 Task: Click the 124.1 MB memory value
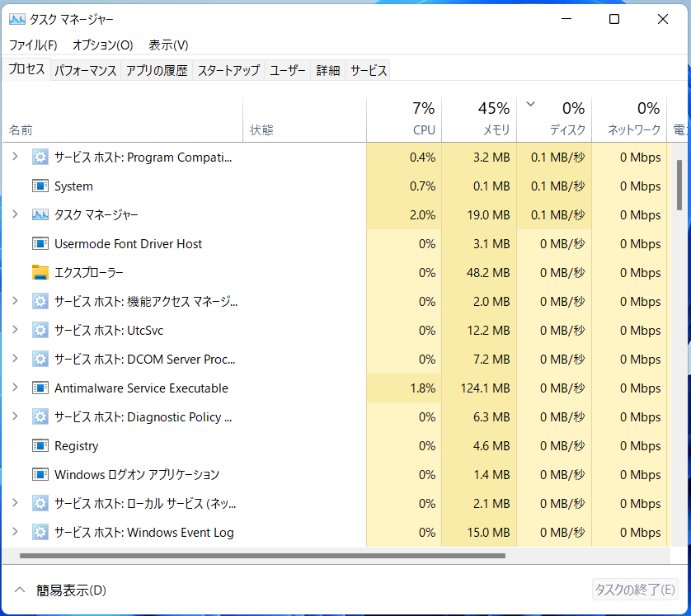485,388
